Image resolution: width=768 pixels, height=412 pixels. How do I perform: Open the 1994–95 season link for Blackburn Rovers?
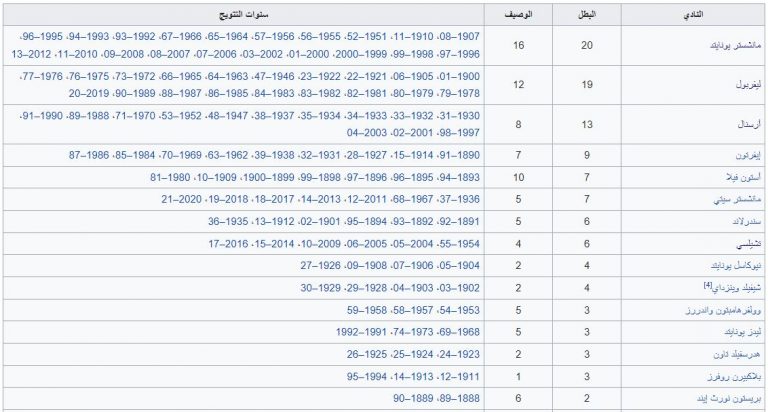point(367,377)
